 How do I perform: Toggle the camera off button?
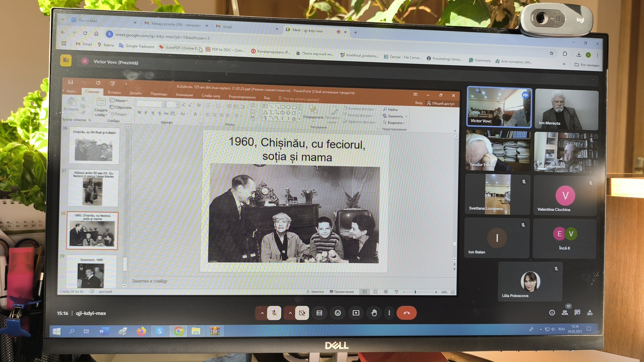pos(302,312)
